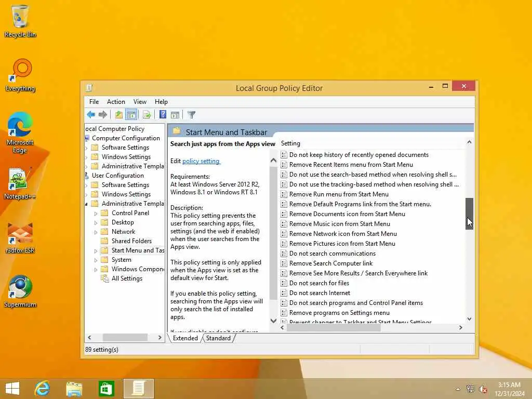Screen dimensions: 532x399
Task: Select User Configuration in the tree
Action: 118,176
